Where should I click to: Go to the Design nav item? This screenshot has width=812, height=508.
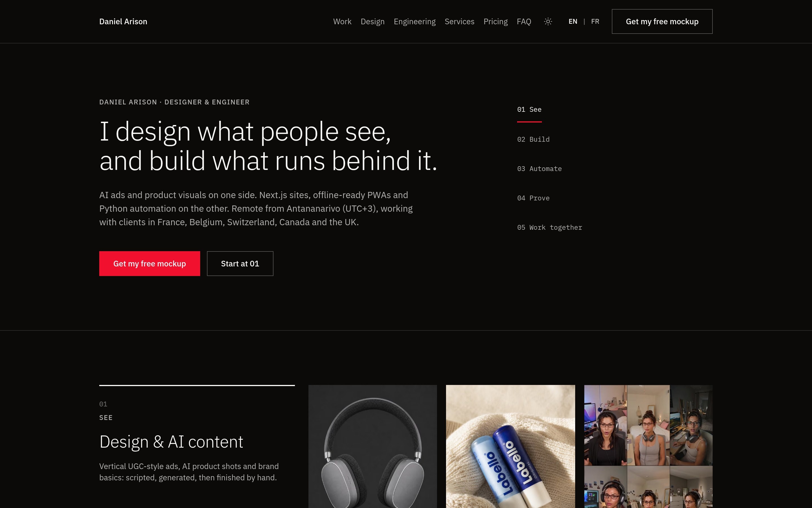pos(372,21)
